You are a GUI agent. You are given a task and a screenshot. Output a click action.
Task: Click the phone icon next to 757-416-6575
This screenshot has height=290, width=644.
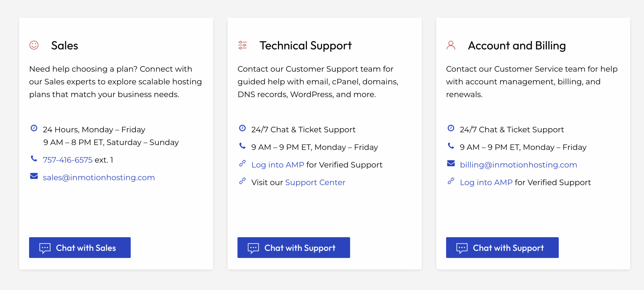click(34, 159)
